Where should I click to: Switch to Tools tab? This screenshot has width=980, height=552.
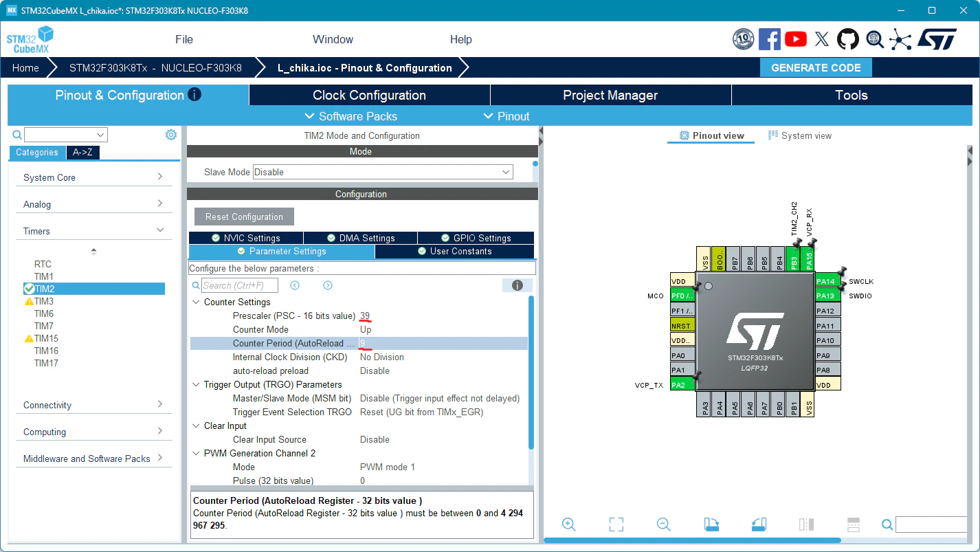coord(851,95)
